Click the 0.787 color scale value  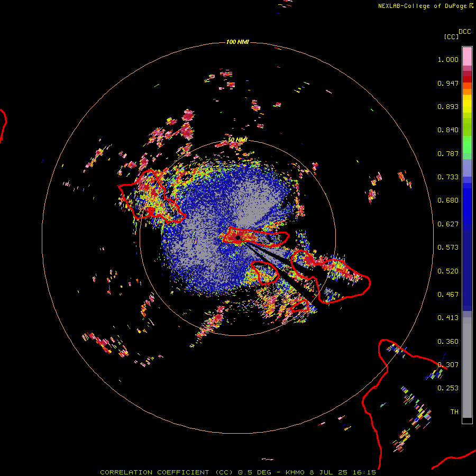448,153
